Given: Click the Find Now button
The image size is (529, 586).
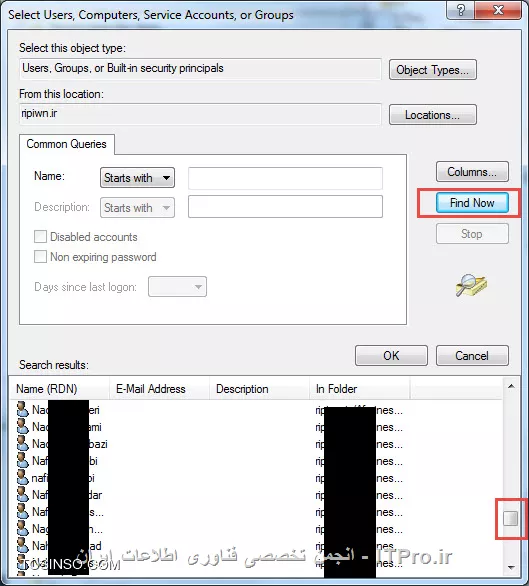Looking at the screenshot, I should 472,203.
